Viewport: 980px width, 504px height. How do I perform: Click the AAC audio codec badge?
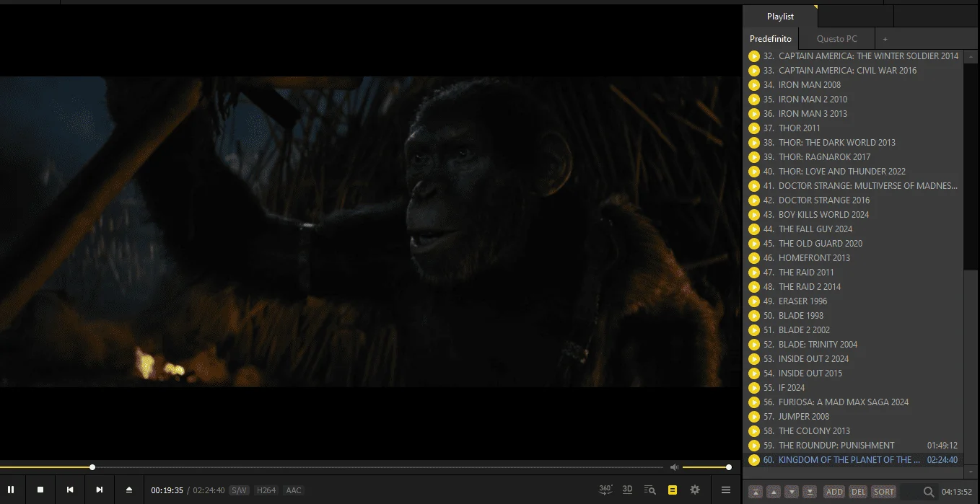pyautogui.click(x=294, y=490)
